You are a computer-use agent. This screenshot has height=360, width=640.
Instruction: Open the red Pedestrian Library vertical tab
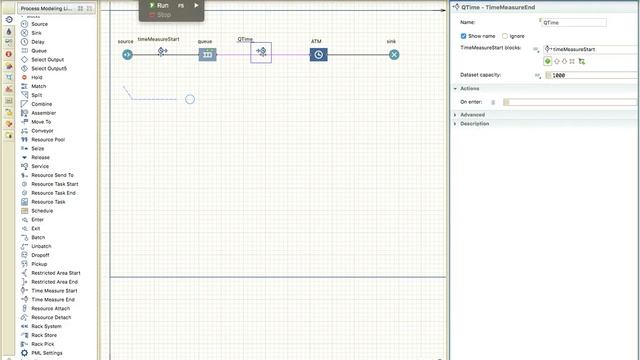click(x=9, y=54)
